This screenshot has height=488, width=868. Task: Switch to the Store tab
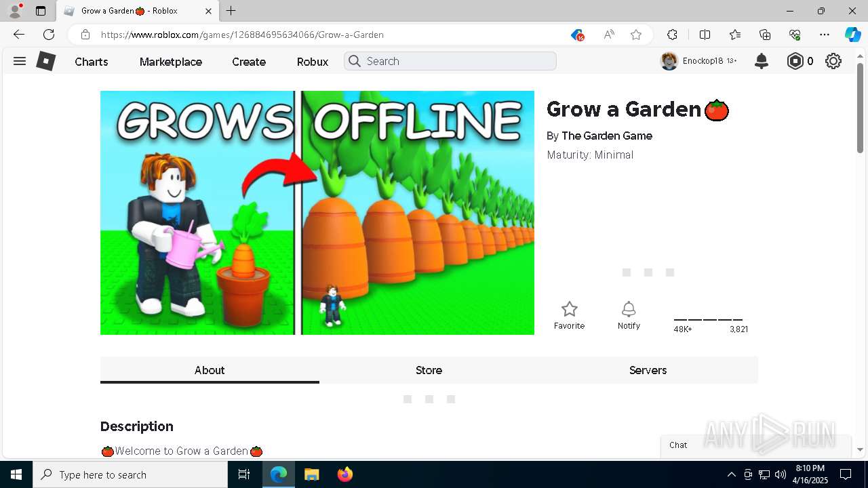click(429, 370)
